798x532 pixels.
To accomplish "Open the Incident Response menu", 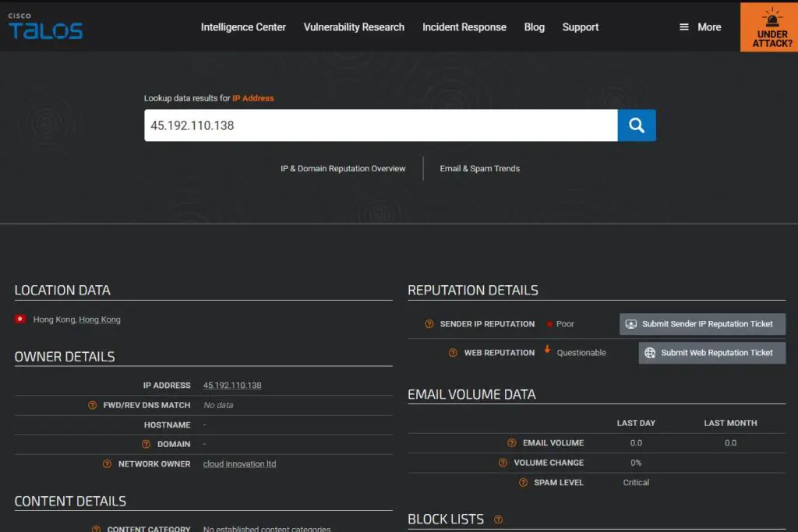I will pos(464,27).
